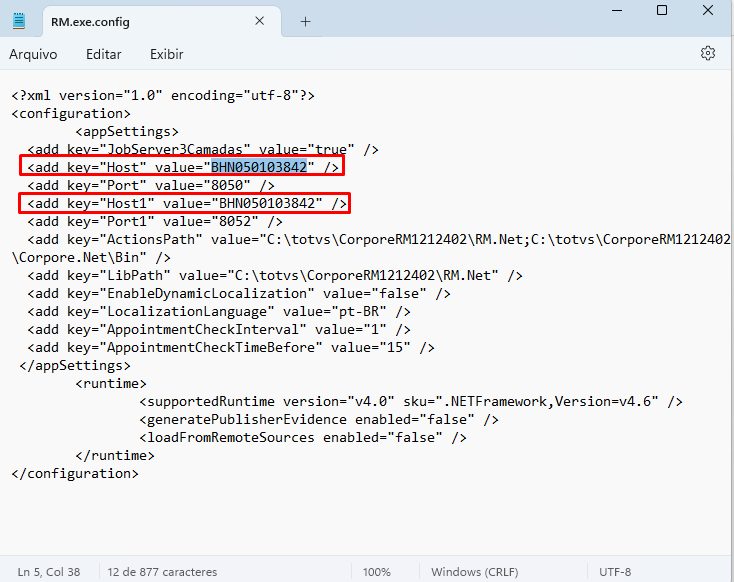Click the Windows (CRLF) line ending entry

[475, 572]
